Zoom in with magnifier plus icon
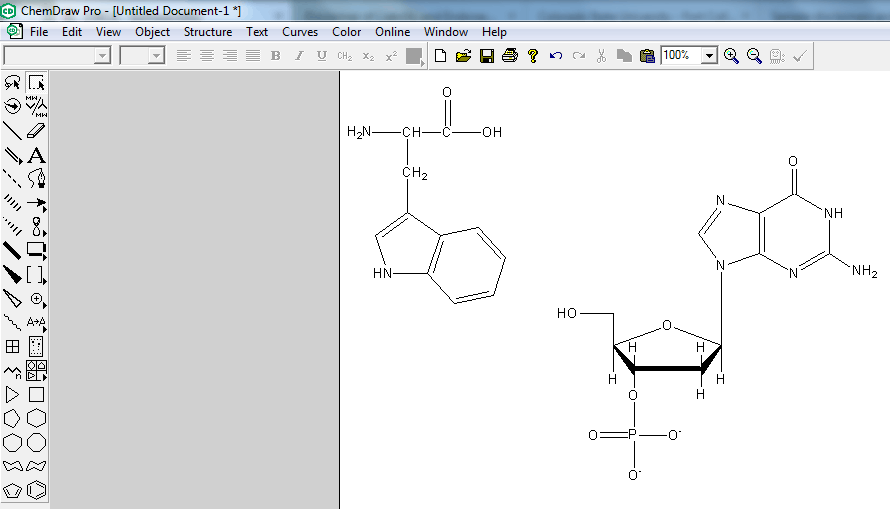Viewport: 890px width, 509px height. 731,56
